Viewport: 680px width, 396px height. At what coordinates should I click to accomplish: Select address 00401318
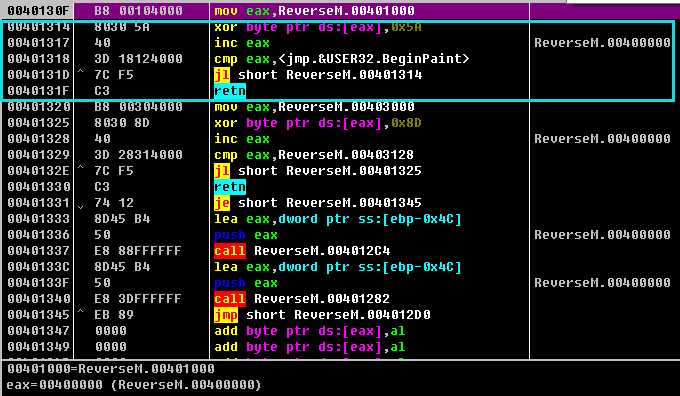point(38,59)
